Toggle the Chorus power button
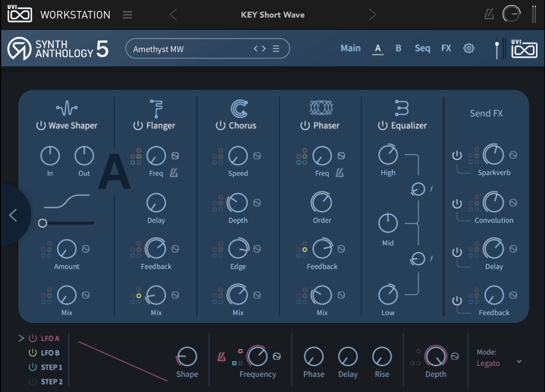 [x=220, y=125]
